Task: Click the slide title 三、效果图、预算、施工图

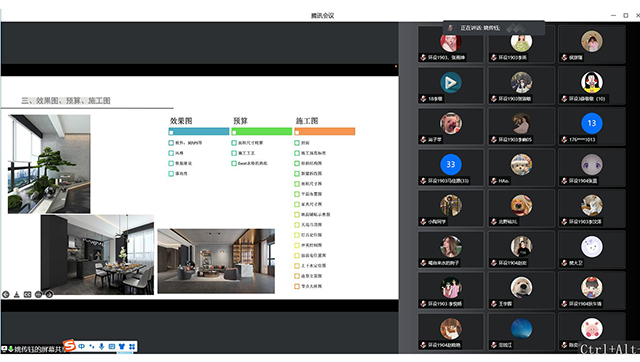Action: (x=66, y=100)
